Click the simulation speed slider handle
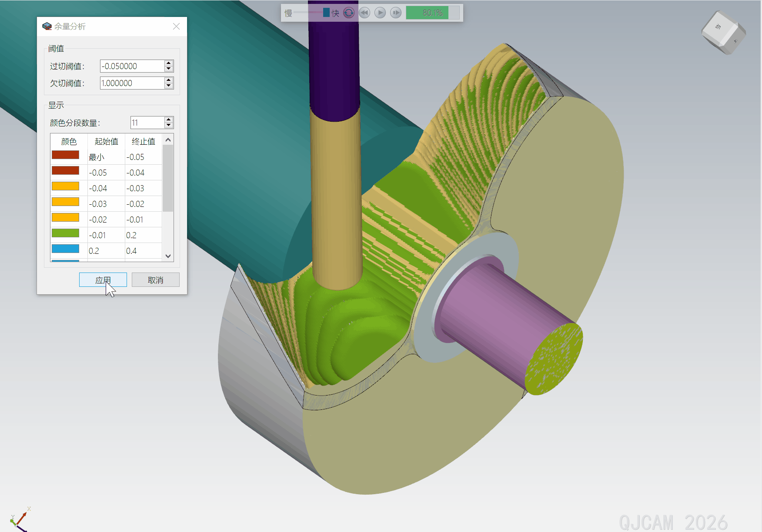This screenshot has width=762, height=532. coord(326,13)
